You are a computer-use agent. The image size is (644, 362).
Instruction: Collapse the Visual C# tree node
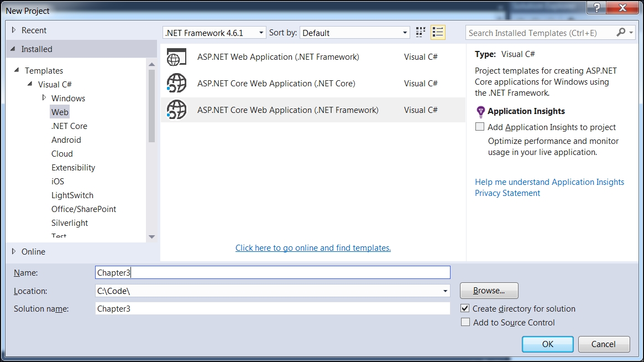coord(30,84)
